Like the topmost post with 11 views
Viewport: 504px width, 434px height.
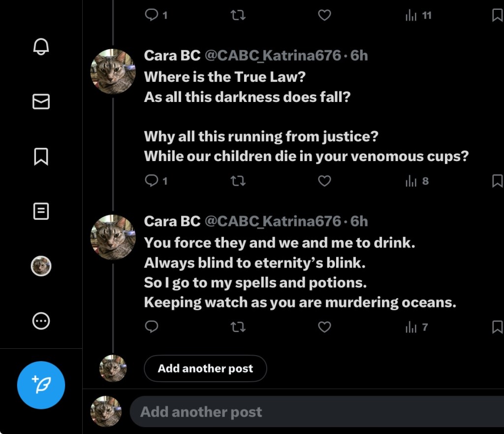click(x=324, y=15)
